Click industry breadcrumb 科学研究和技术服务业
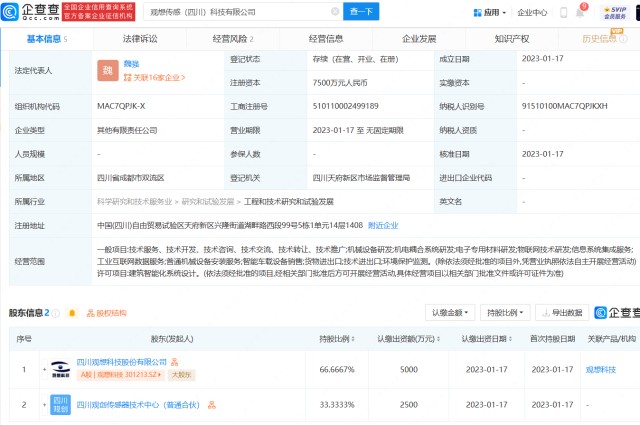Viewport: 640px width, 425px height. coord(135,202)
